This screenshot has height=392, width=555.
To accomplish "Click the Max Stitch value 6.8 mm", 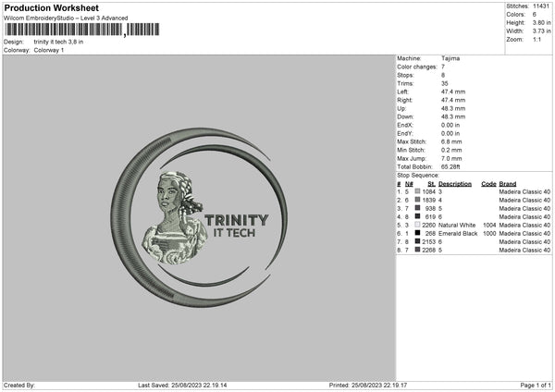I will 451,141.
